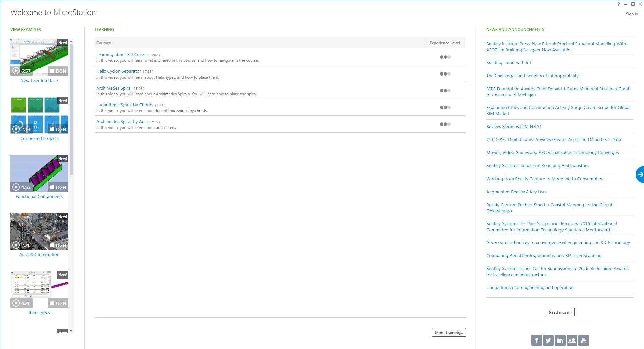Open SFPE Foundation Awards news item
This screenshot has width=644, height=349.
(x=558, y=92)
